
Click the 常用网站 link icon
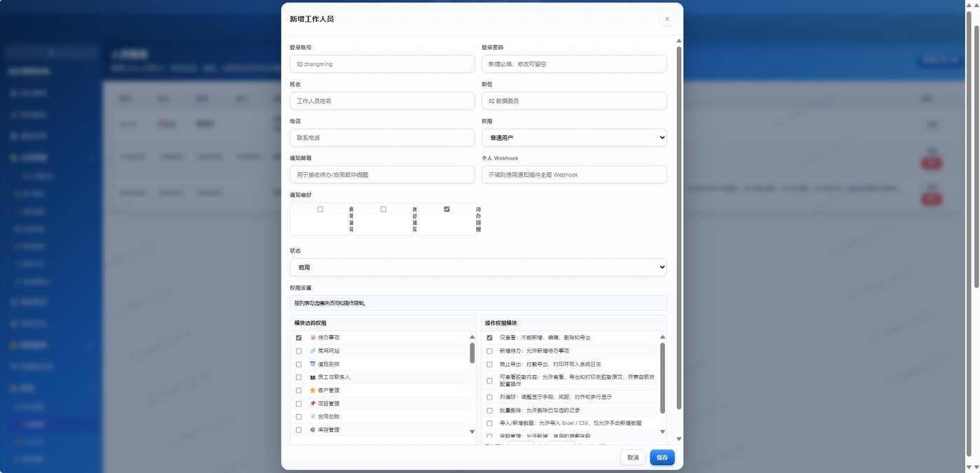point(313,351)
